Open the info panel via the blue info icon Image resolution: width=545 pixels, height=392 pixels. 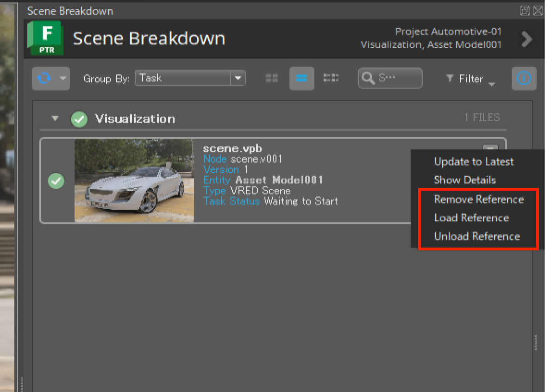[x=524, y=78]
